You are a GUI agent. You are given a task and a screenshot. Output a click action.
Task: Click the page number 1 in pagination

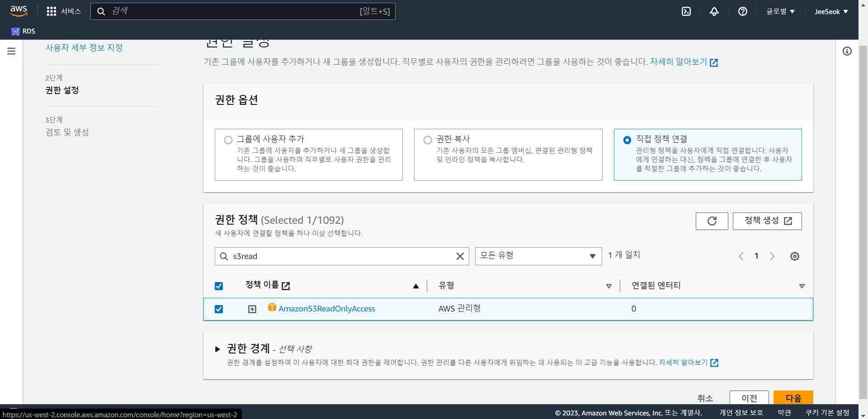pos(756,256)
